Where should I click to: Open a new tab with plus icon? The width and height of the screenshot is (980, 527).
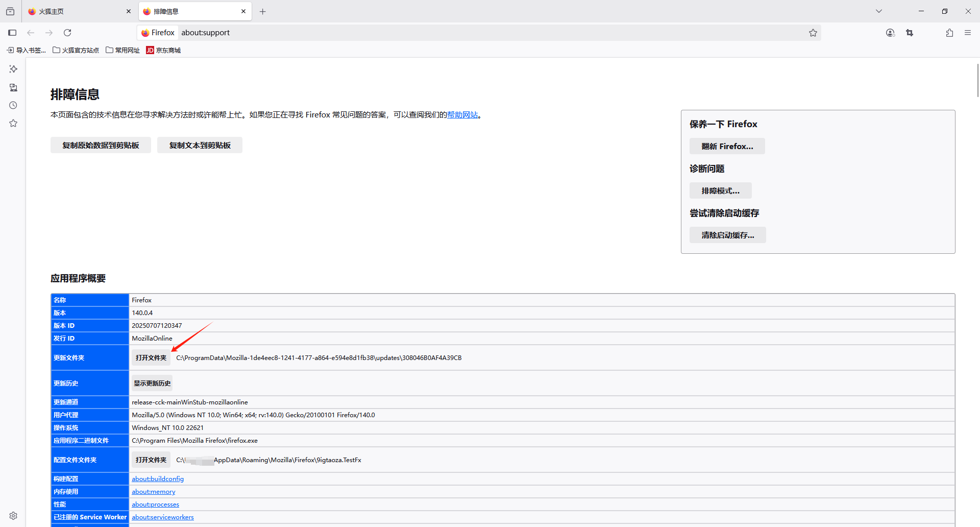[263, 11]
